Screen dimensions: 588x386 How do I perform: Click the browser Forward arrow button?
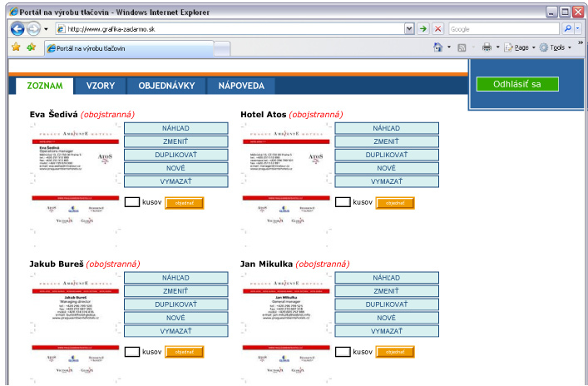[x=34, y=29]
